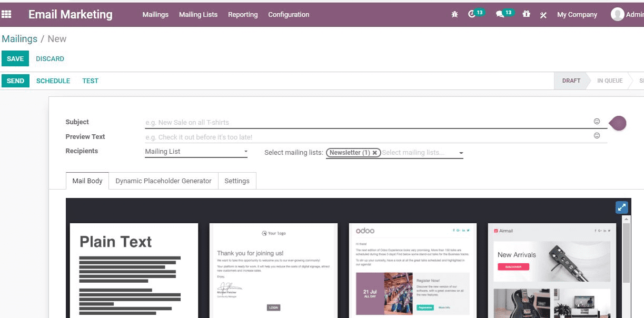Expand mail body editor to fullscreen
Screen dimensions: 644x318
622,207
